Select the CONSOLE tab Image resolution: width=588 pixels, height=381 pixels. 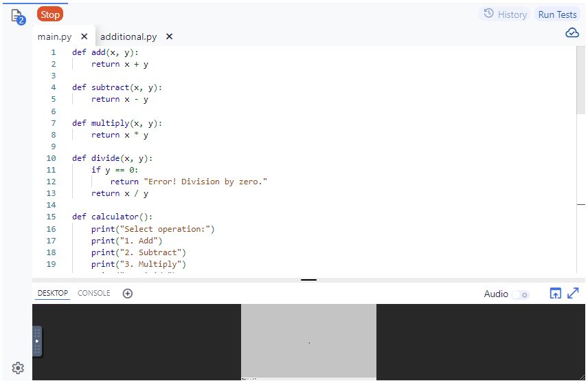tap(93, 293)
